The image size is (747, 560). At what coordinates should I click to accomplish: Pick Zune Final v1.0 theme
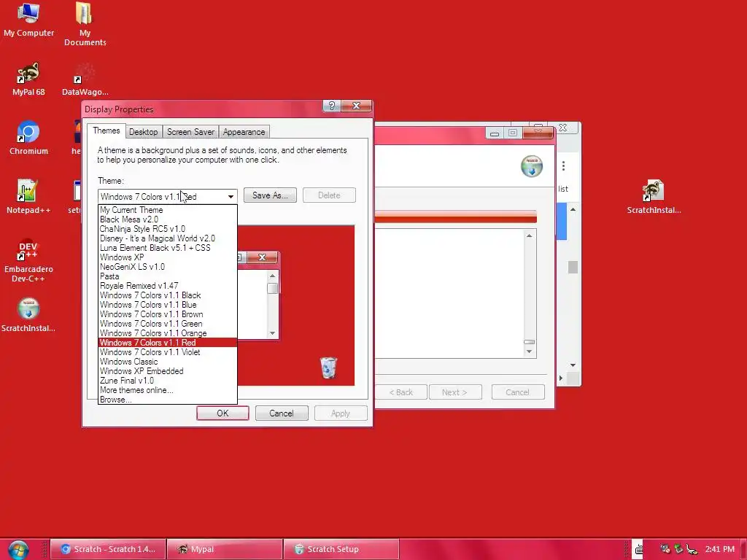click(x=168, y=381)
